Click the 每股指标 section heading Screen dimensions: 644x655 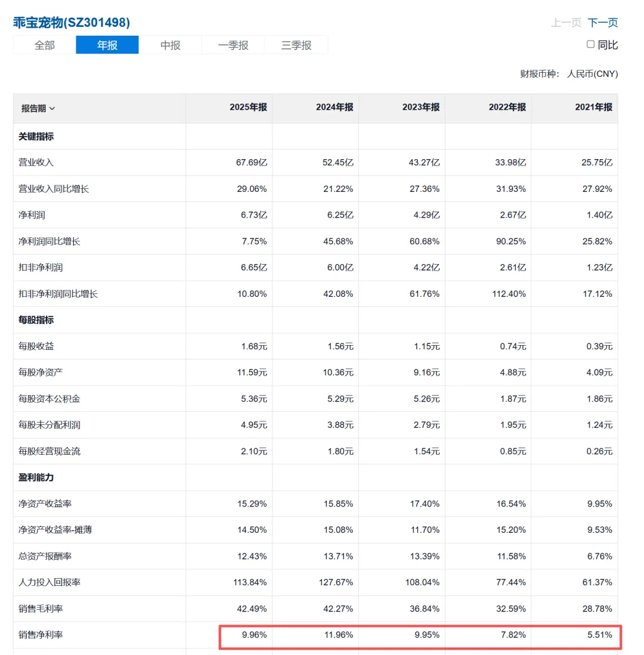click(36, 320)
